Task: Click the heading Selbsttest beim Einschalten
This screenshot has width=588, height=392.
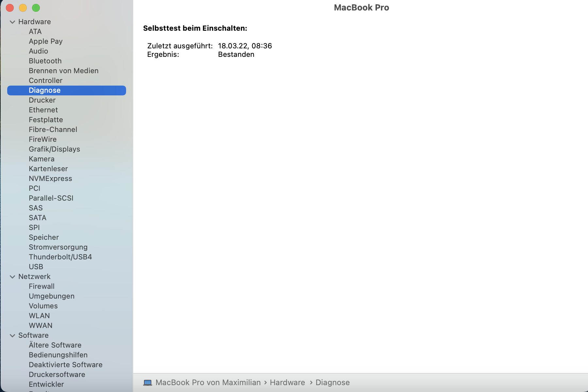Action: point(195,28)
